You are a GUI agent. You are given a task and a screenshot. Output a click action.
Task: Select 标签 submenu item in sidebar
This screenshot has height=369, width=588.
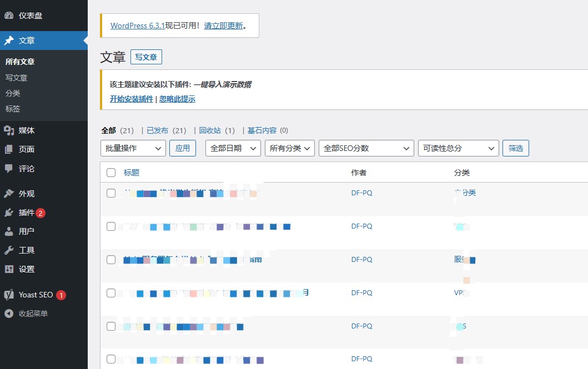pyautogui.click(x=13, y=109)
